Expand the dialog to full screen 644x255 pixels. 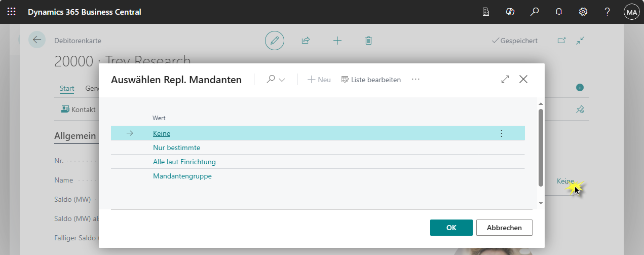pos(505,79)
